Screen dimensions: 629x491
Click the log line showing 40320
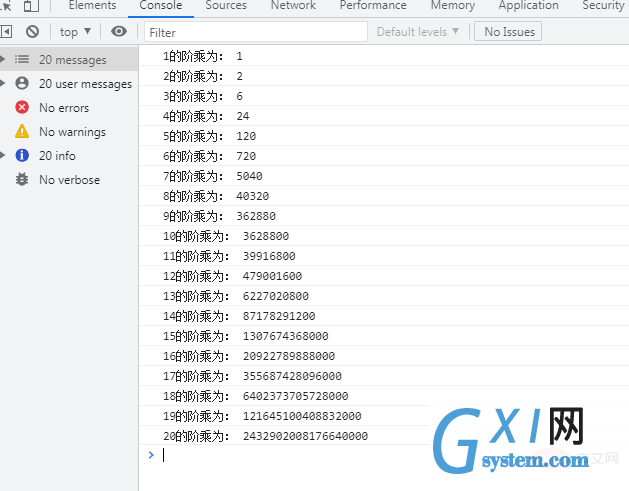384,196
